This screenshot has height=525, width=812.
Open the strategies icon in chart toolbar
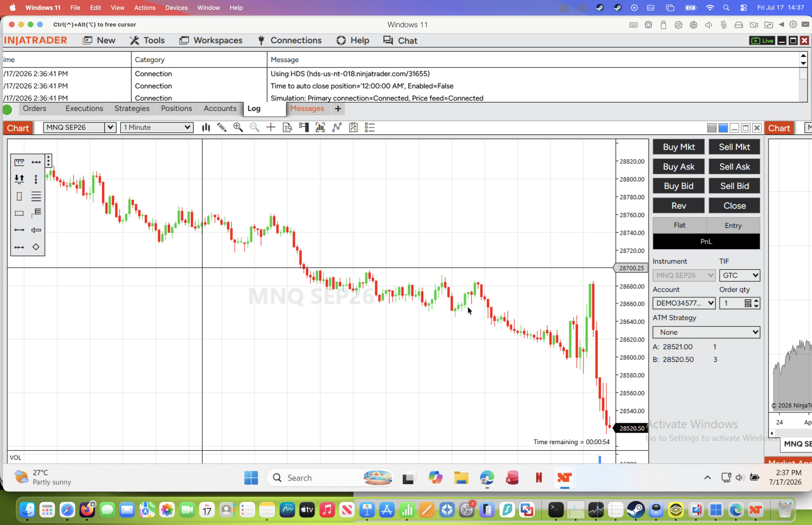[353, 128]
